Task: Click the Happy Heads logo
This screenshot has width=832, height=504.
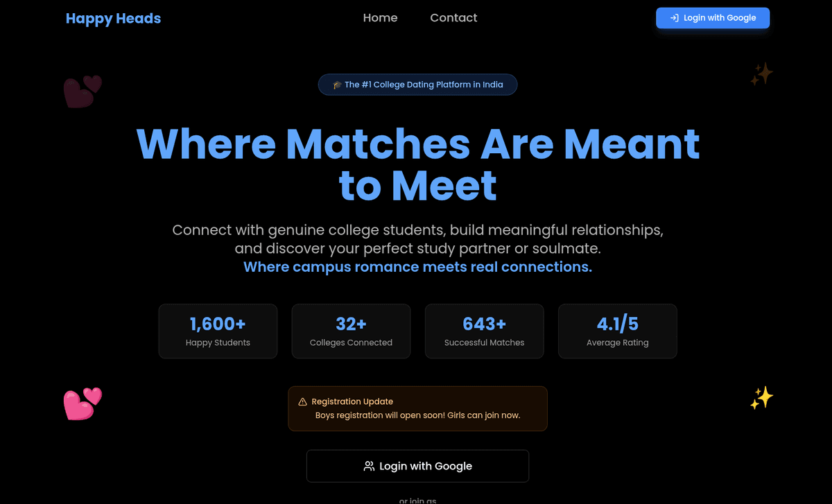Action: coord(113,19)
